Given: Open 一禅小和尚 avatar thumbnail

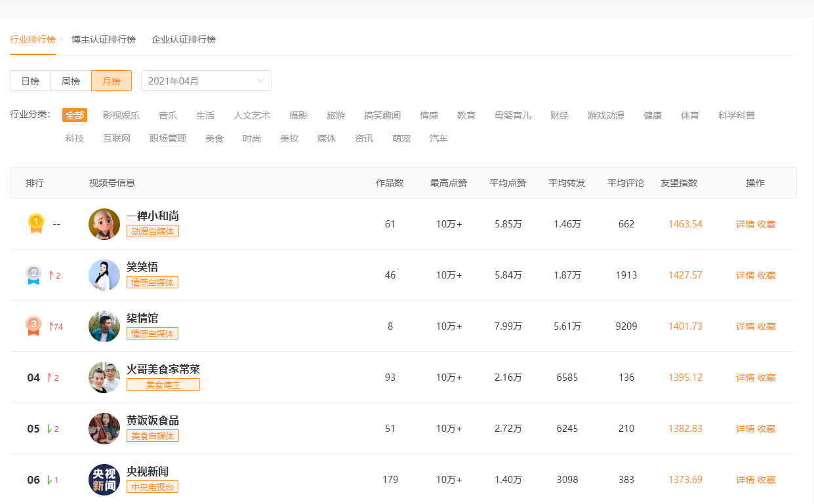Looking at the screenshot, I should click(x=104, y=224).
